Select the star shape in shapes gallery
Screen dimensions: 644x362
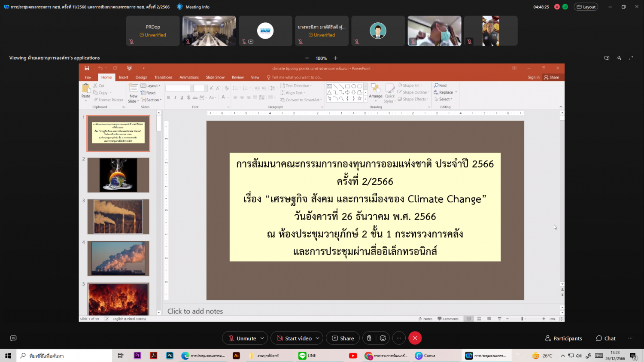(360, 98)
